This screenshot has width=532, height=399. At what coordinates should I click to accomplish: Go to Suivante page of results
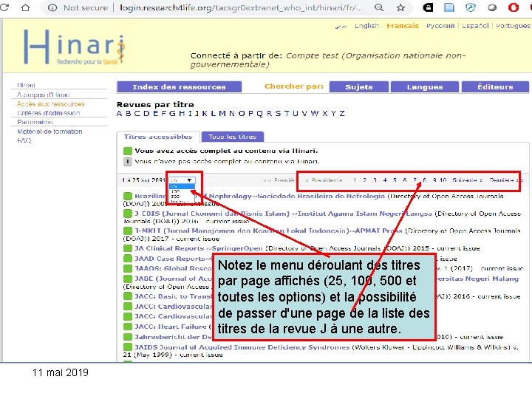tap(468, 180)
